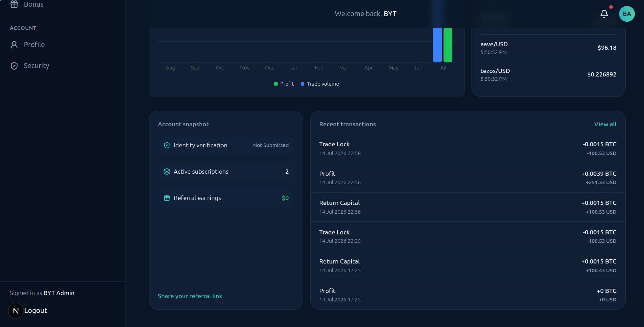Select Profit transaction at 22:56
The height and width of the screenshot is (327, 644).
point(468,178)
